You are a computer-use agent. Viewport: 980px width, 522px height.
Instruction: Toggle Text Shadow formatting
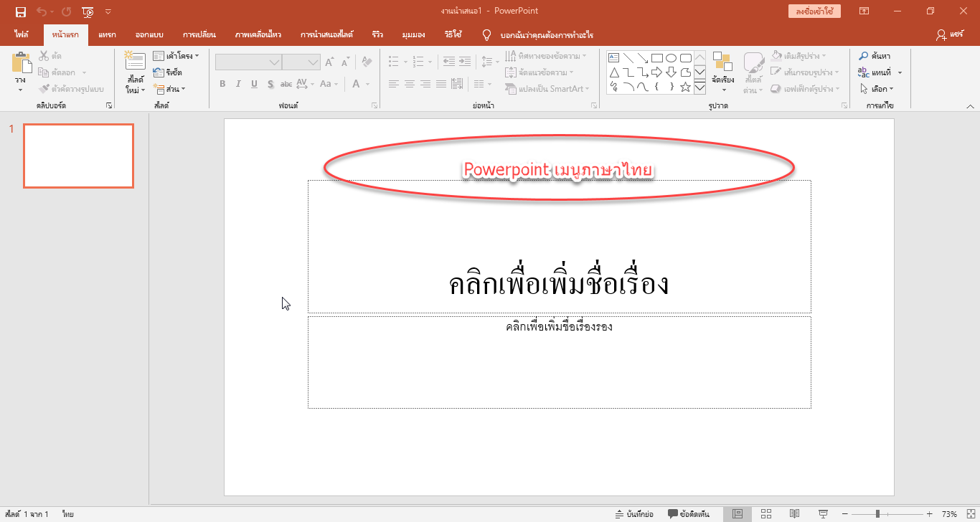point(270,84)
